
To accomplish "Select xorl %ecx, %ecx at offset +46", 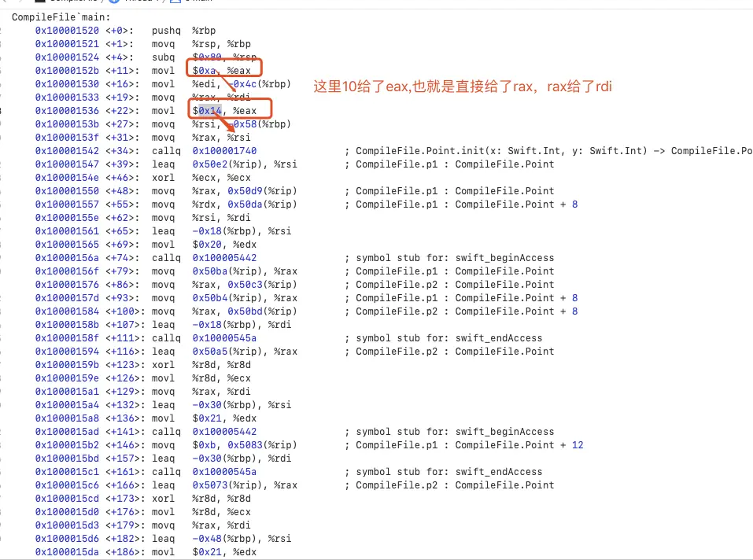I will click(x=201, y=178).
